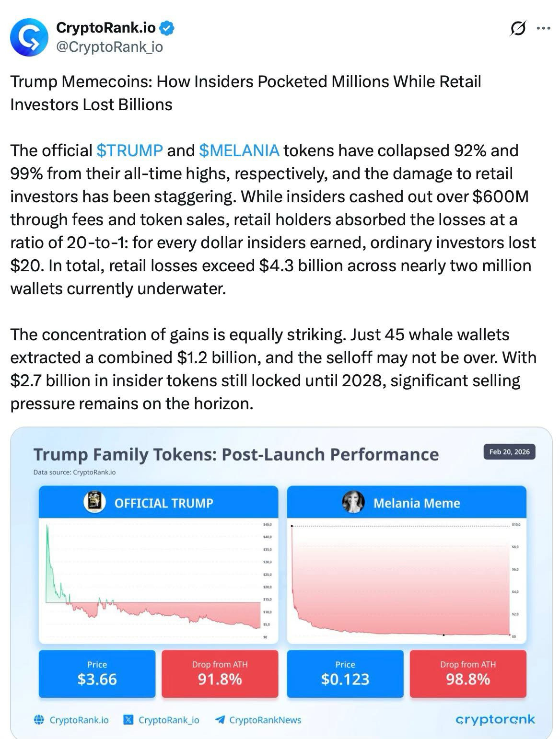The image size is (560, 739).
Task: Open the CryptoRank.io display name
Action: [x=106, y=28]
